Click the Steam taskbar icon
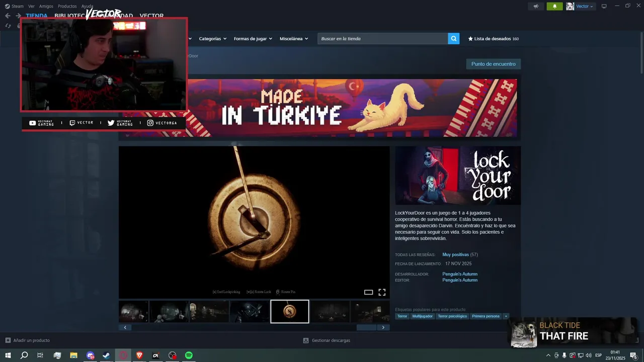Screen dimensions: 644x362 (x=106, y=355)
